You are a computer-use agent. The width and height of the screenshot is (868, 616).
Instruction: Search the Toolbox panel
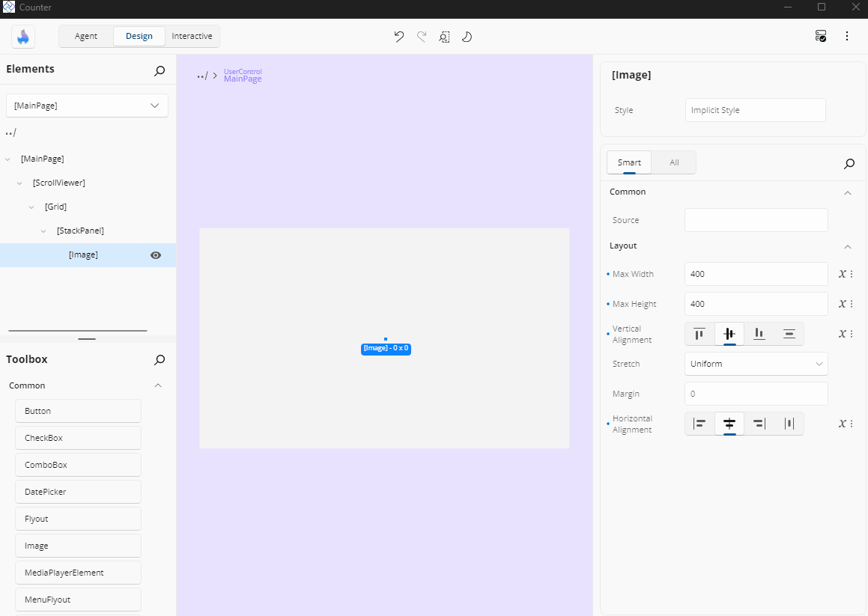[160, 360]
